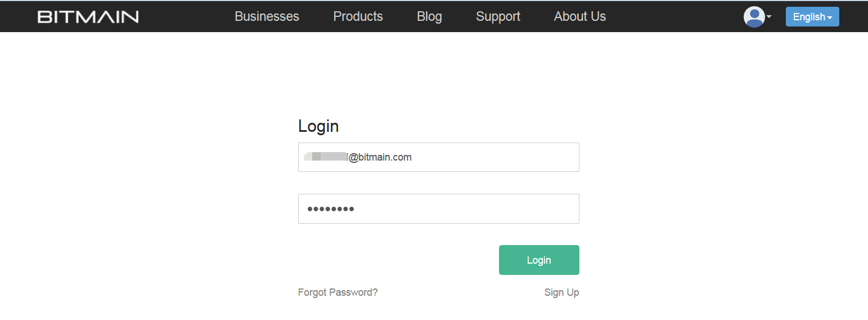Open the Support menu item

click(x=498, y=17)
